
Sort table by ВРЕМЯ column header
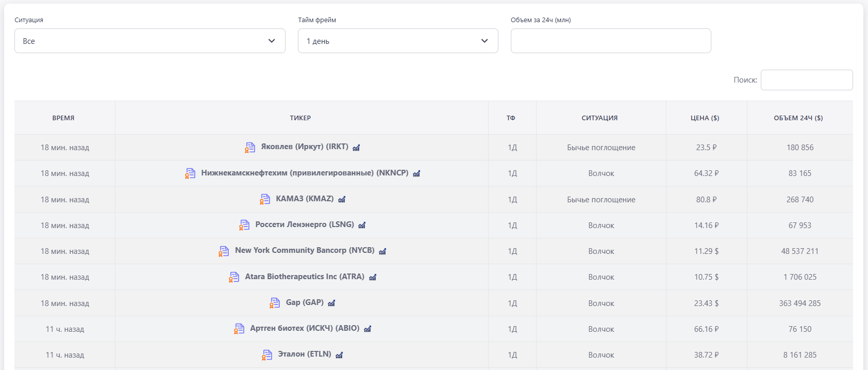[63, 118]
